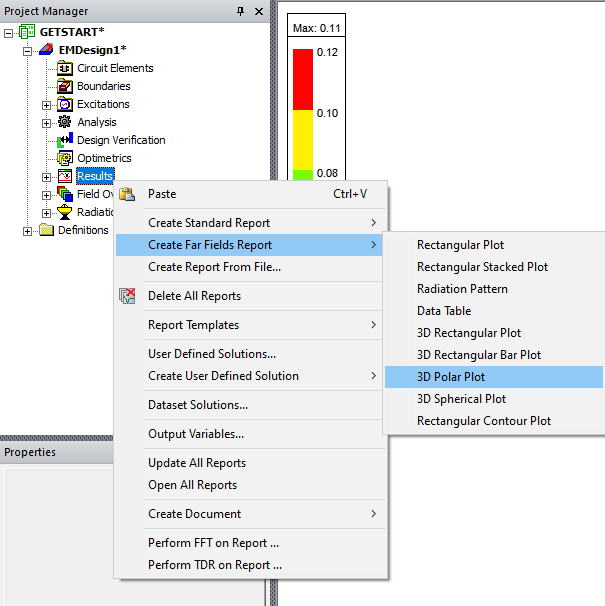Expand the Field Overlays node
The width and height of the screenshot is (605, 606).
46,195
